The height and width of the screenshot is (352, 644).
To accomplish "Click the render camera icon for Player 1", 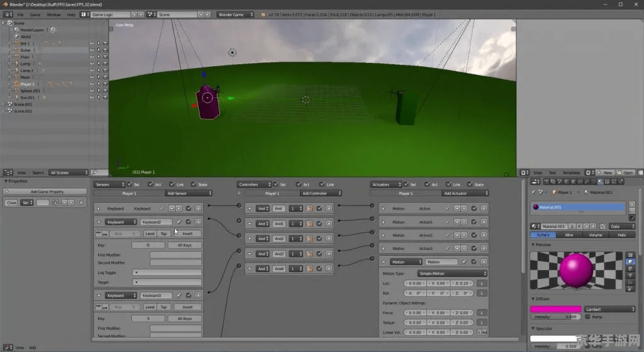I will coord(105,84).
